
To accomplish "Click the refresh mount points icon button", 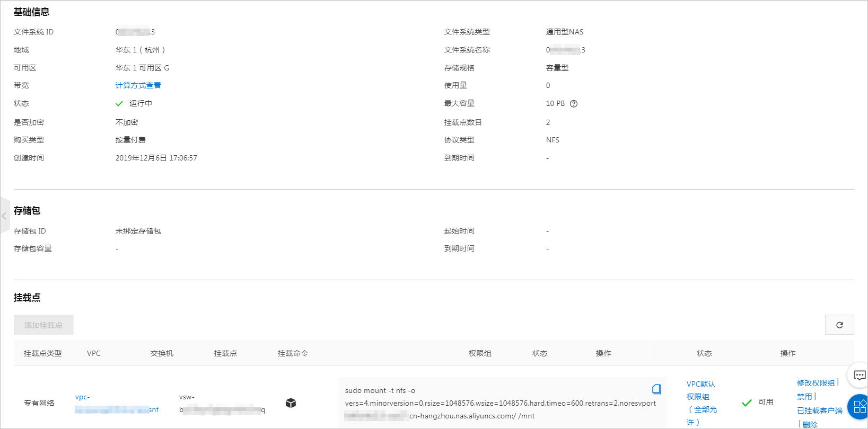I will tap(839, 325).
